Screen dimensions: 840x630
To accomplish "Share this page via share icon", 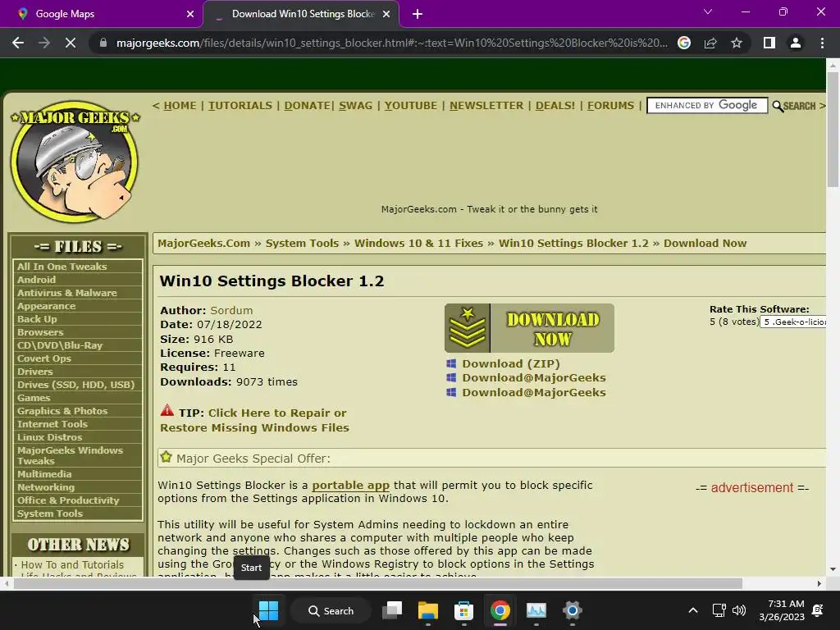I will pos(710,43).
